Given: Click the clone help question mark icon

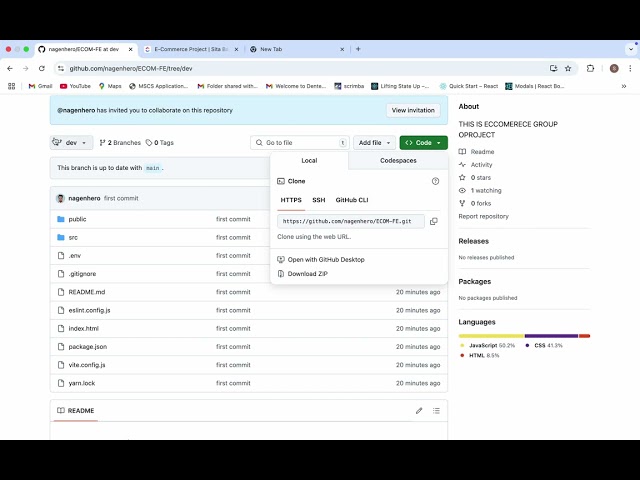Looking at the screenshot, I should pos(435,181).
